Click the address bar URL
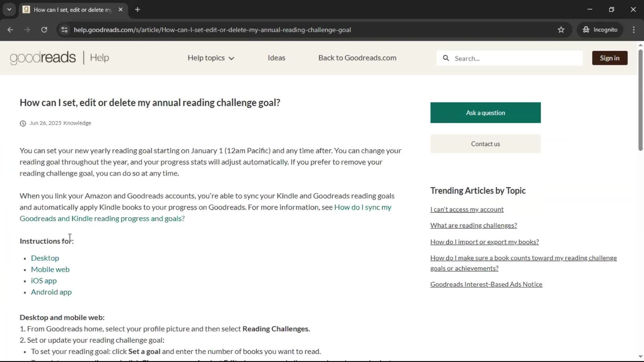Screen dimensions: 644x362 pos(212,30)
